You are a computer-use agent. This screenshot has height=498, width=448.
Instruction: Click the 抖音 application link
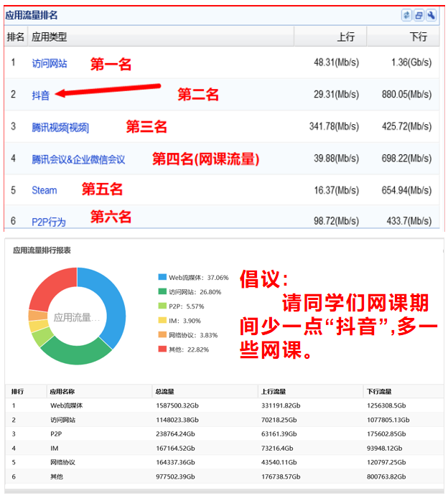[x=41, y=95]
